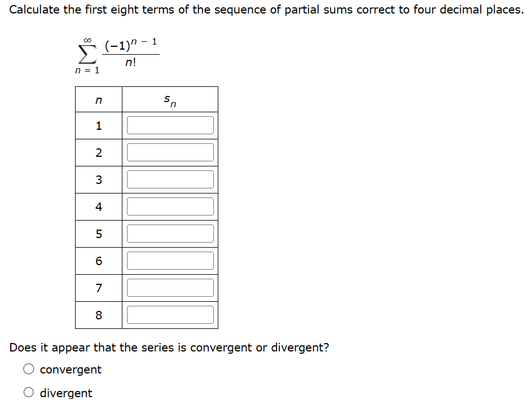Click the table header labeled sn
Screen dimensions: 532x400
click(169, 99)
